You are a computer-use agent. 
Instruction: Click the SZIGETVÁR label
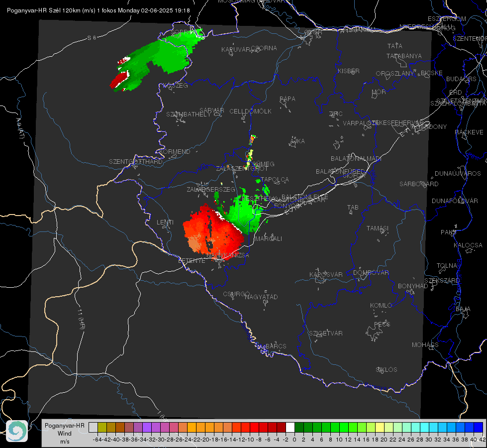pos(326,333)
